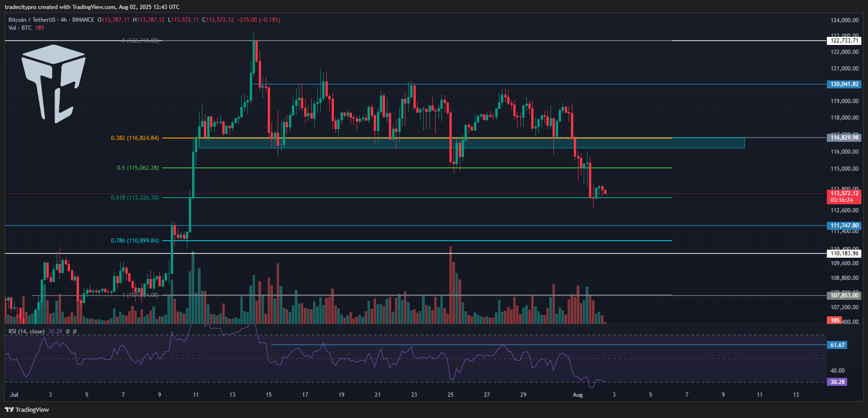Click the blue 111,747.80 price label
The height and width of the screenshot is (418, 868).
click(844, 226)
